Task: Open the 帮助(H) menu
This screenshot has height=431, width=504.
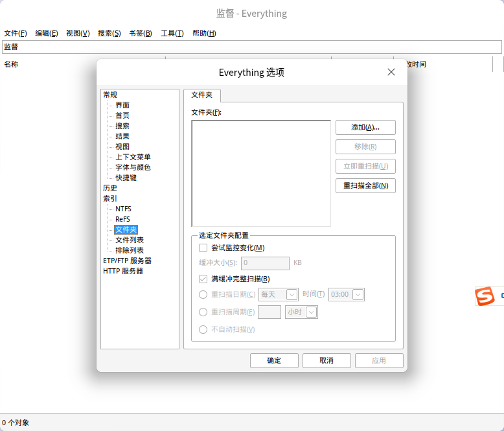Action: [204, 33]
